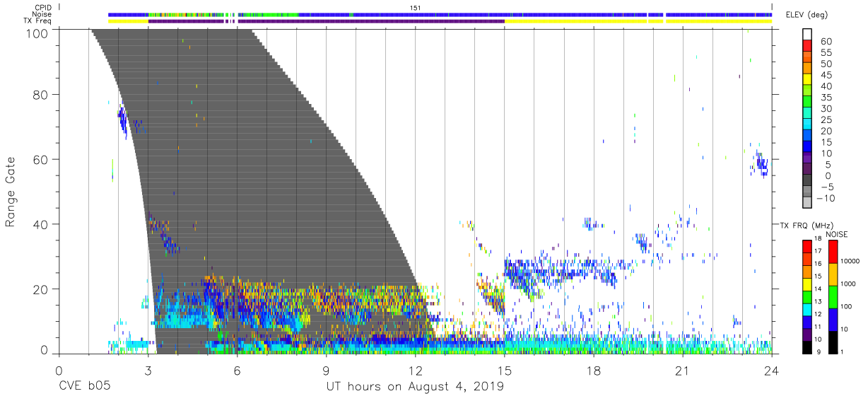Click the '9' hour tick label on the time axis
The width and height of the screenshot is (868, 401).
(326, 369)
